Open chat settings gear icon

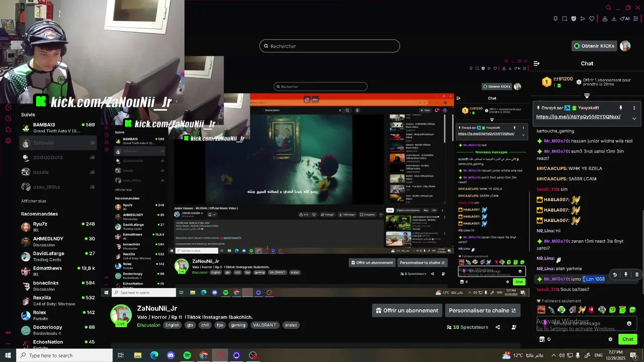coord(610,339)
